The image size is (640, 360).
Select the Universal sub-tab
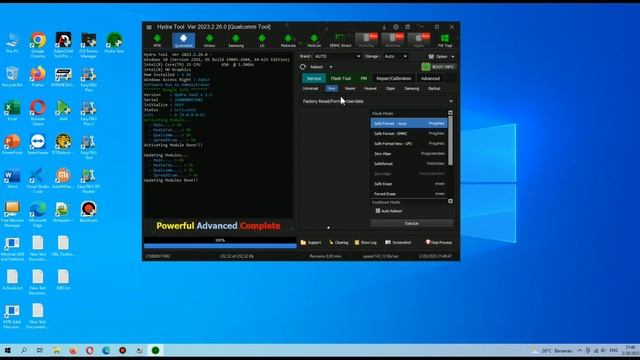pos(310,89)
